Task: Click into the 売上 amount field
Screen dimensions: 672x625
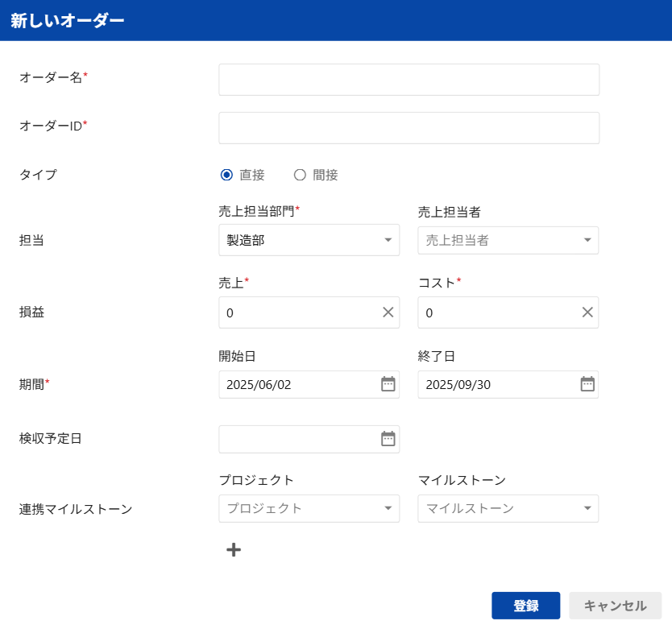Action: (300, 312)
